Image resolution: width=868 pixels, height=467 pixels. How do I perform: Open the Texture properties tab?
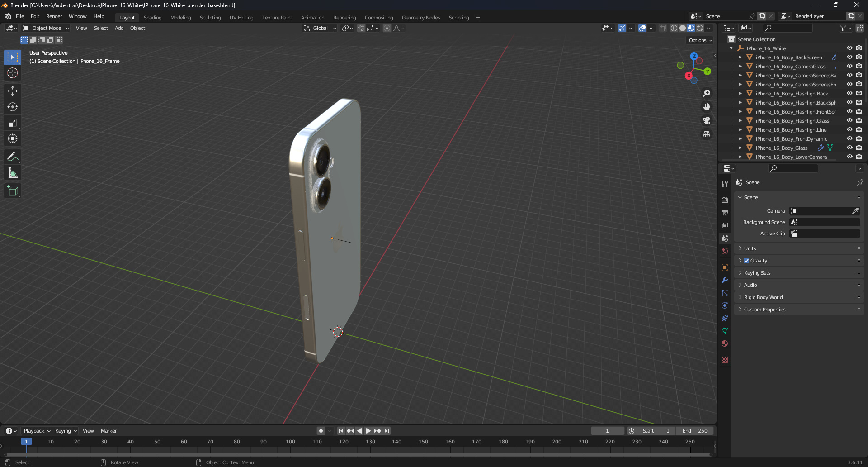click(725, 360)
